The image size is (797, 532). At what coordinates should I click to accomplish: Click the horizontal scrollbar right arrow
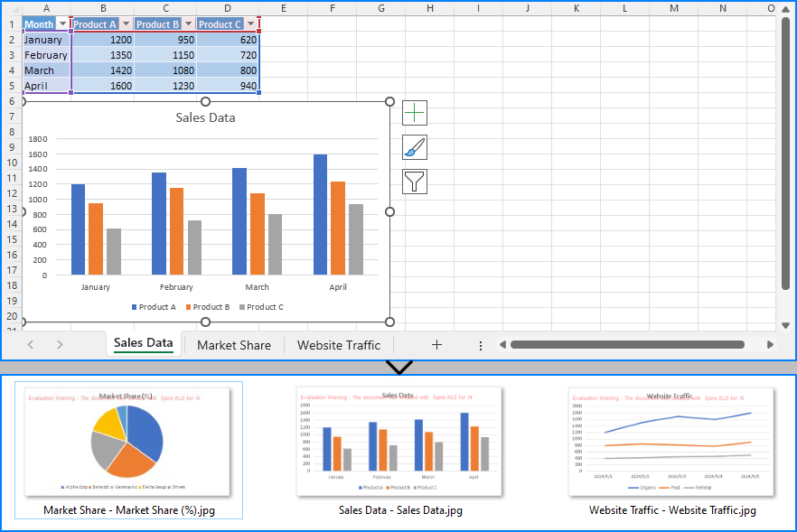point(770,344)
